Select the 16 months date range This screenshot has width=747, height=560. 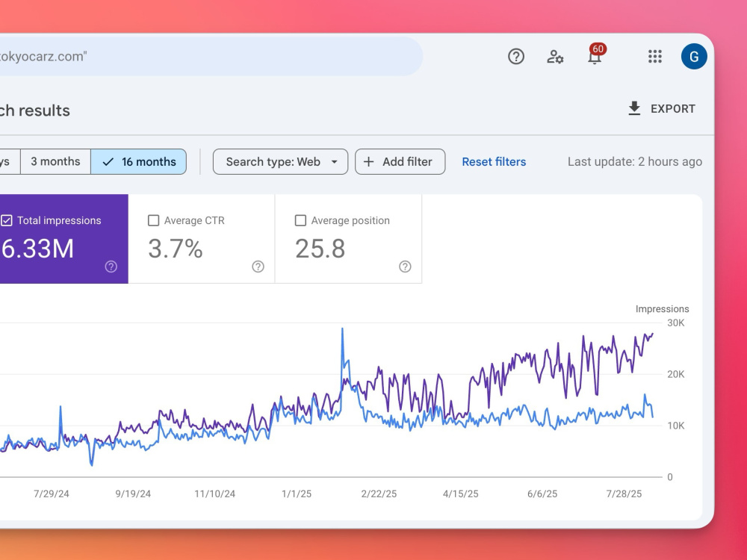click(139, 162)
